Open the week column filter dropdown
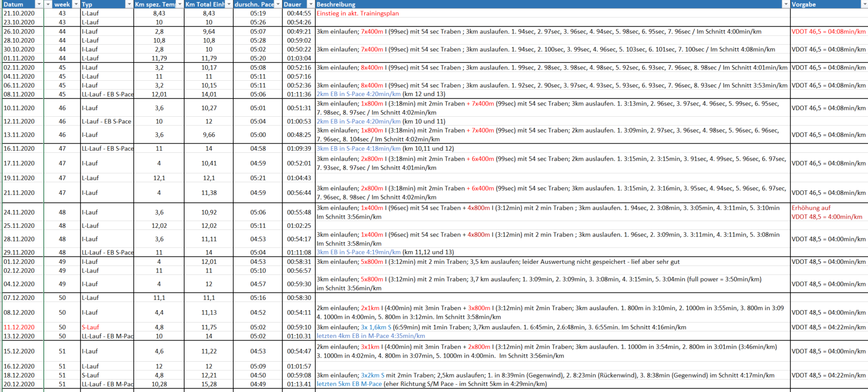This screenshot has height=392, width=868. point(76,4)
